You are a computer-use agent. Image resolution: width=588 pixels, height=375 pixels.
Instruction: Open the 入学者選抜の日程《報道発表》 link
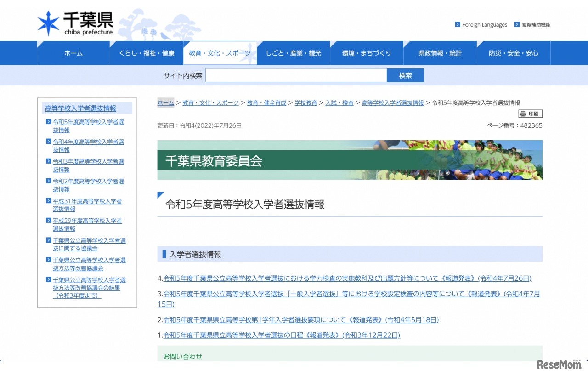(x=281, y=335)
